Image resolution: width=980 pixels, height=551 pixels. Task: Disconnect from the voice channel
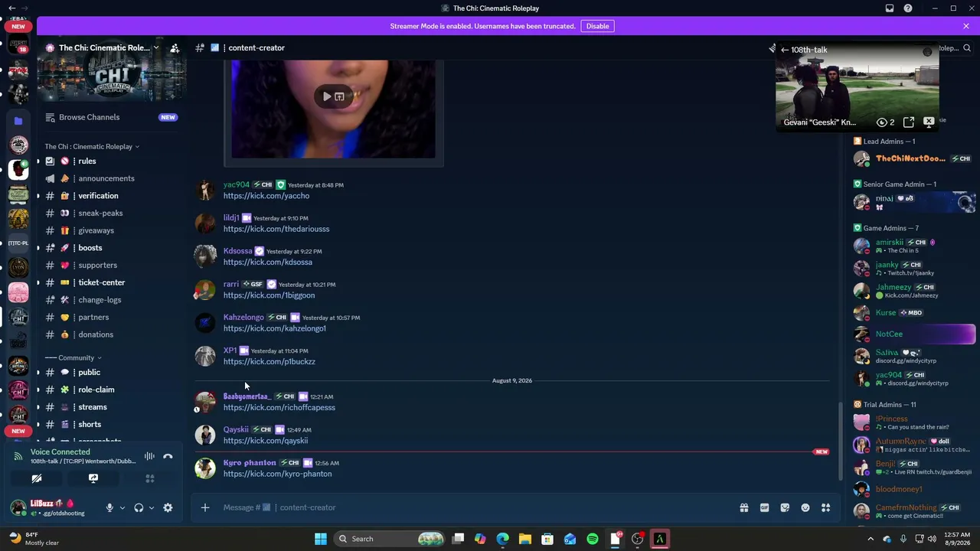[168, 457]
